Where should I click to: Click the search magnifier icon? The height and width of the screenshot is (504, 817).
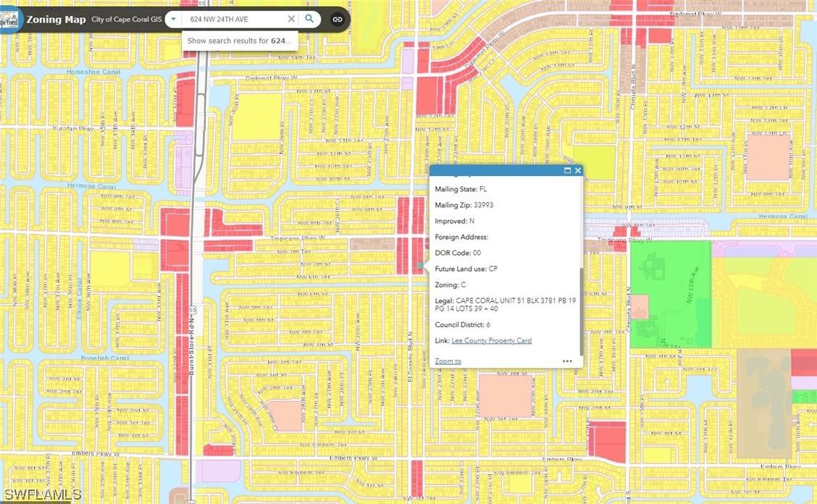coord(309,19)
